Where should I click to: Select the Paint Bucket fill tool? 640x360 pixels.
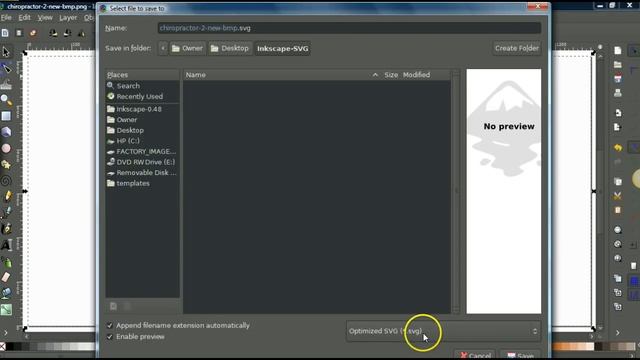pos(6,293)
